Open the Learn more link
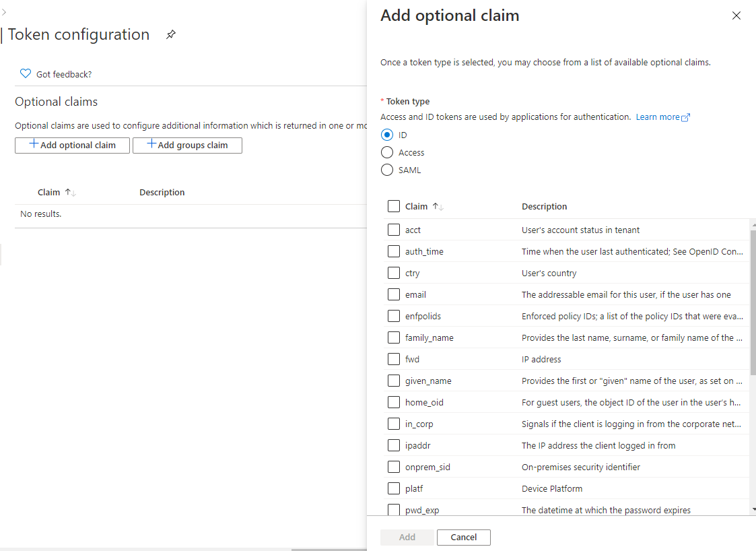Screen dimensions: 756x551 click(663, 117)
